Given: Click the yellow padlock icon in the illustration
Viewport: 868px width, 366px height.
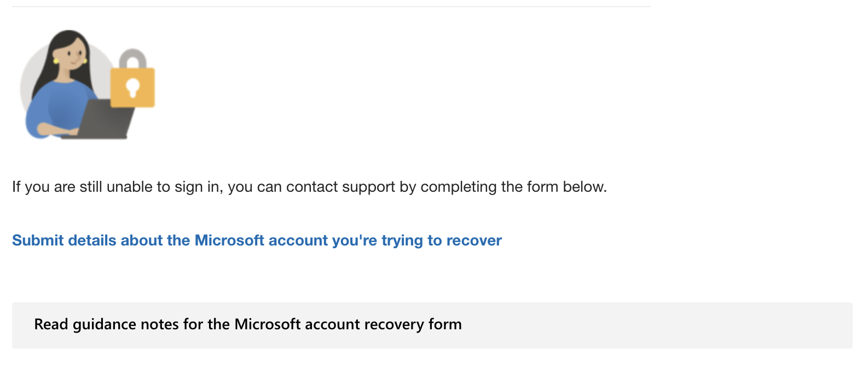Looking at the screenshot, I should click(x=133, y=88).
